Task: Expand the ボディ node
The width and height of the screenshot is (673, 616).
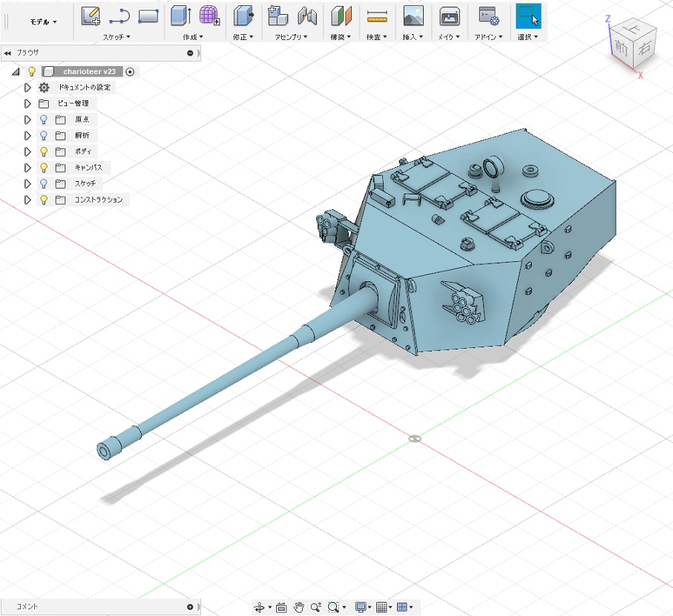Action: [x=27, y=151]
